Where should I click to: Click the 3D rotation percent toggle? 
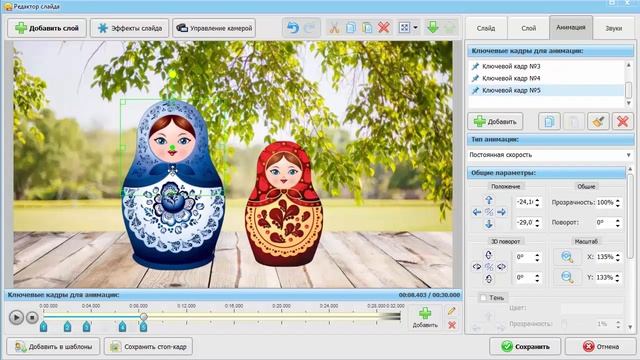[x=489, y=267]
